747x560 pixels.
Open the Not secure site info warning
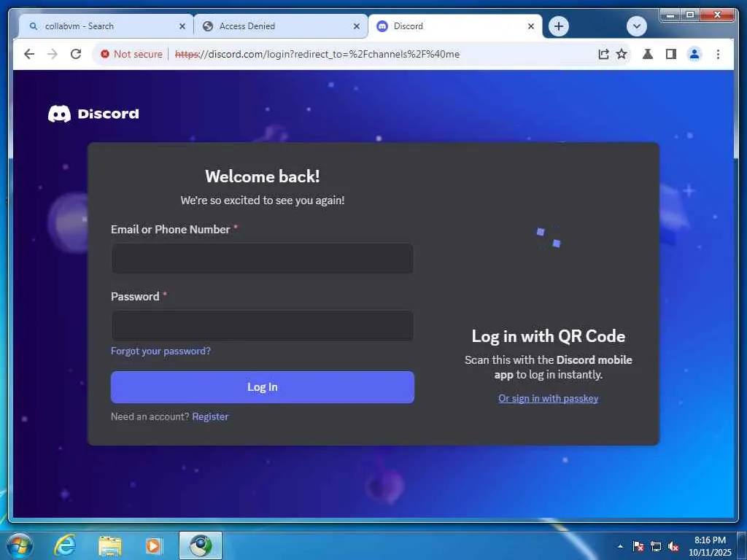(131, 54)
